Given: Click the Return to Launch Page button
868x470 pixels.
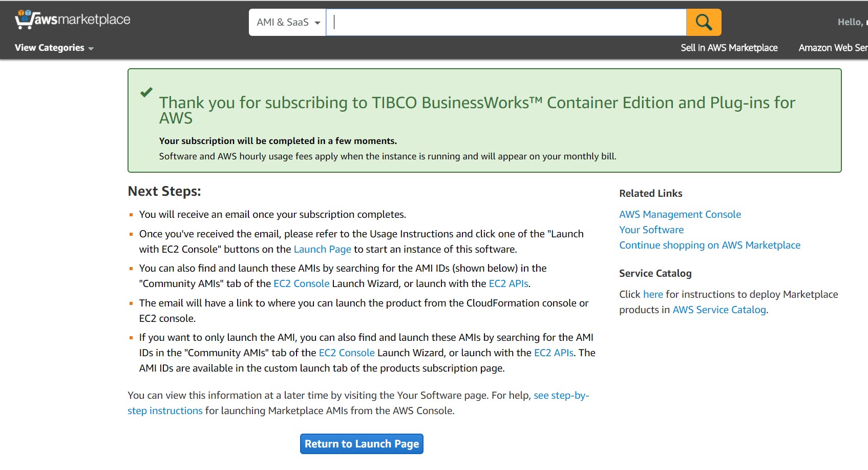Looking at the screenshot, I should [x=362, y=444].
